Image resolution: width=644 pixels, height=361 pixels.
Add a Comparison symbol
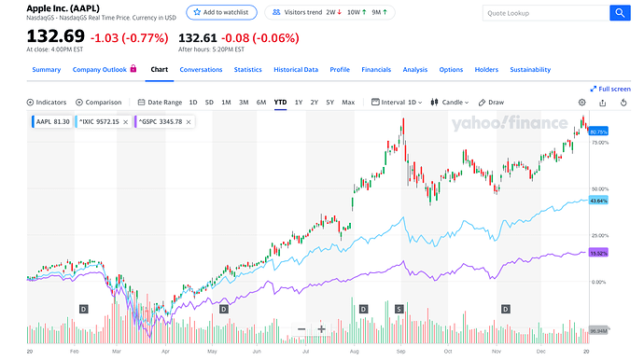pyautogui.click(x=99, y=103)
